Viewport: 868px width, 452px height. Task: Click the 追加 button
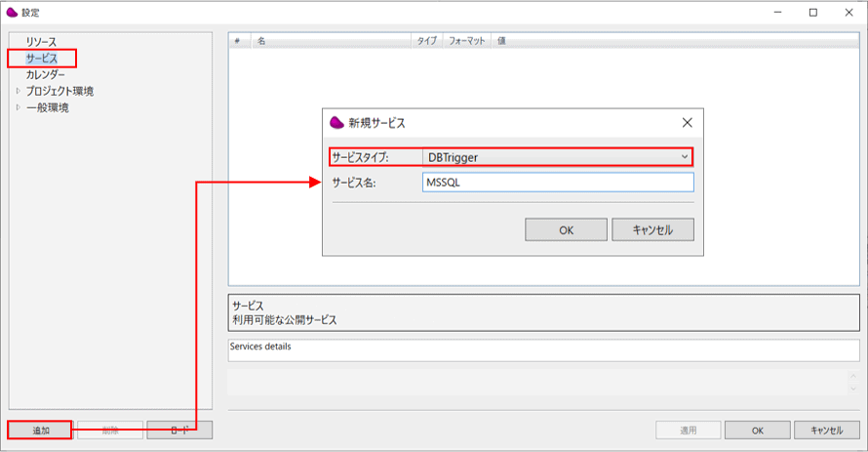tap(40, 430)
